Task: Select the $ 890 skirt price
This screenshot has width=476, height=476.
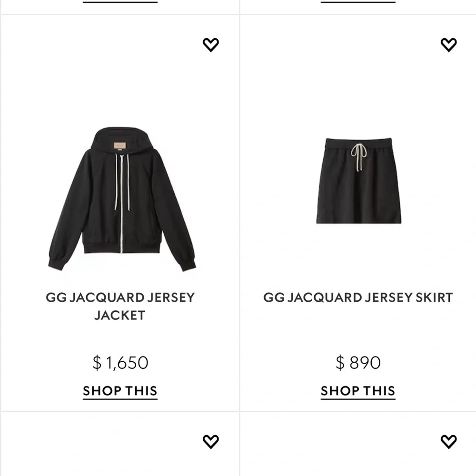Action: point(358,363)
